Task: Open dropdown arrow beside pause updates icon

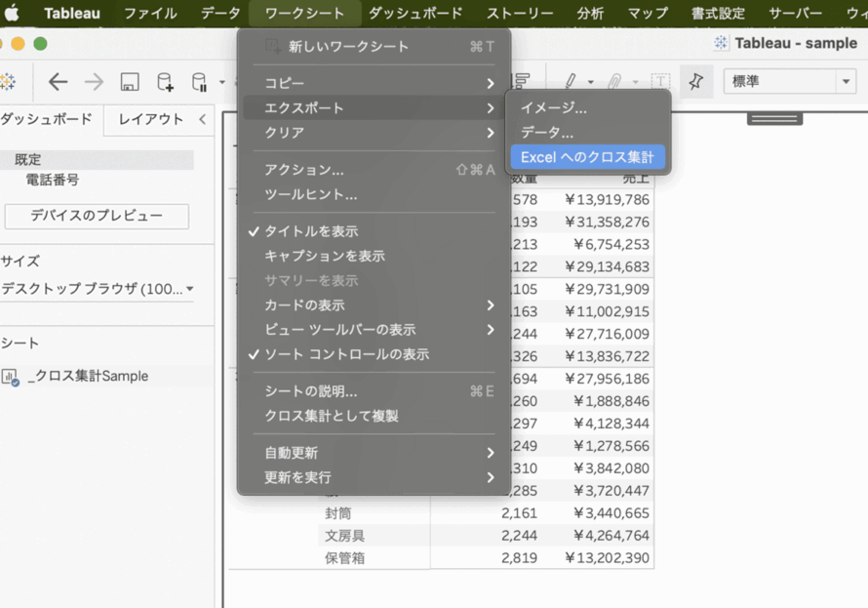Action: (222, 82)
